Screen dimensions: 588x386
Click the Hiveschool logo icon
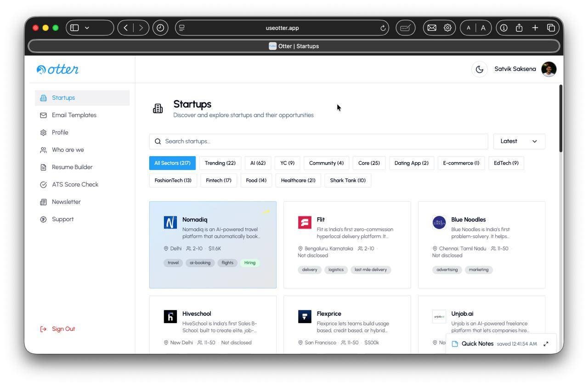pyautogui.click(x=170, y=317)
